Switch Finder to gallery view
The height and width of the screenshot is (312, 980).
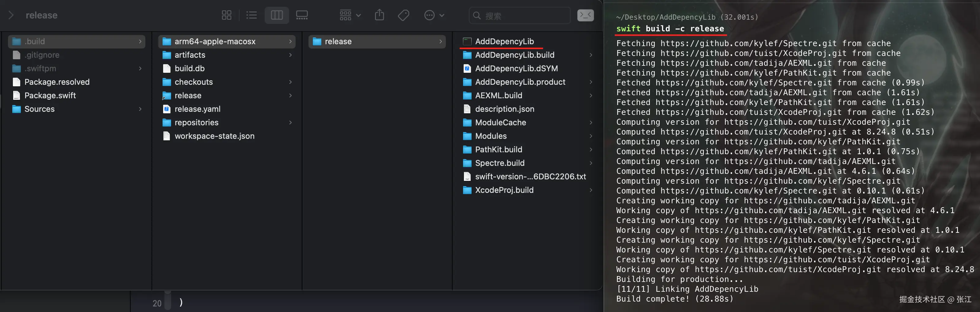click(x=302, y=15)
